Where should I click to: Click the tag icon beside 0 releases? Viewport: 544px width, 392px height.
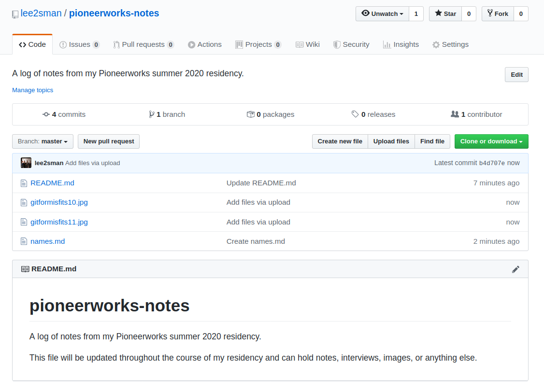355,114
